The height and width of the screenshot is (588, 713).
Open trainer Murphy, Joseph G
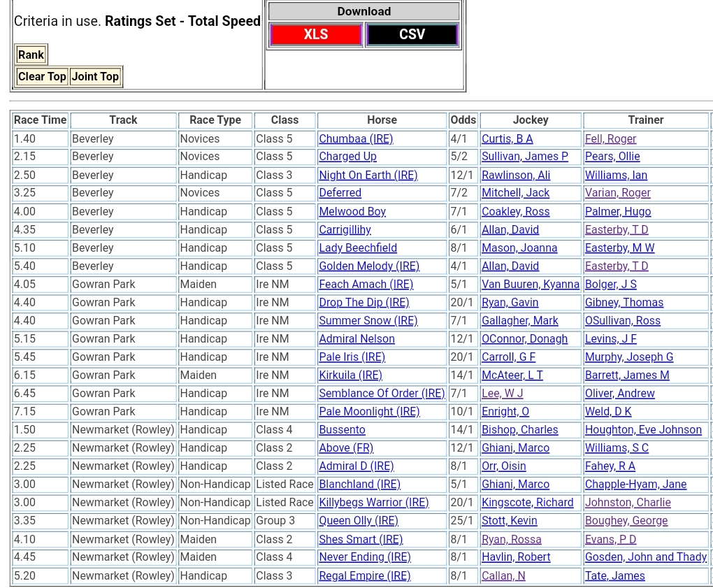tap(628, 357)
